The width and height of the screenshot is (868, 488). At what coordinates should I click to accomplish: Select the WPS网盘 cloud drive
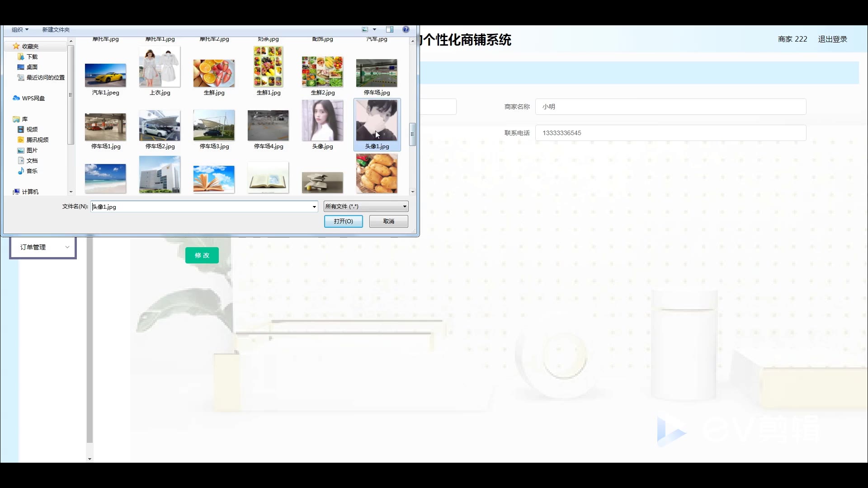33,98
